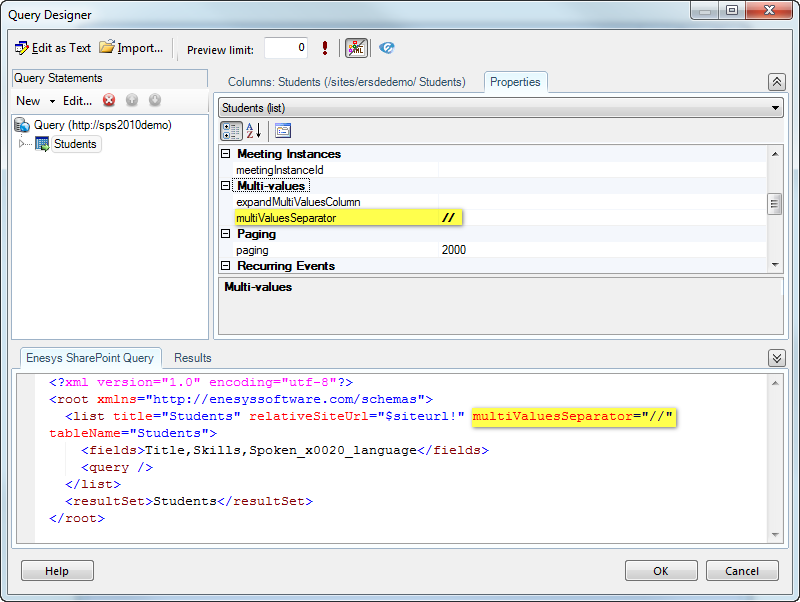800x602 pixels.
Task: Open the Columns: Students tab
Action: tap(346, 82)
